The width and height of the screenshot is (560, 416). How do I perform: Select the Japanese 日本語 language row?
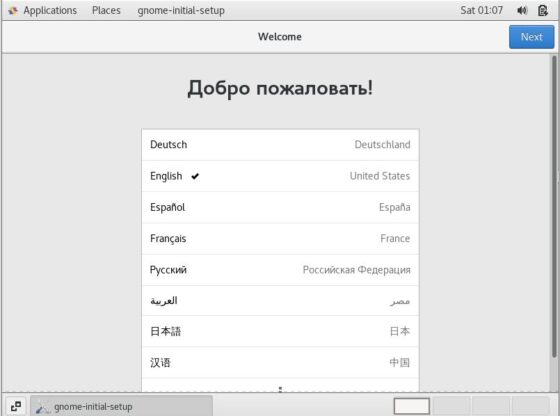(x=280, y=331)
